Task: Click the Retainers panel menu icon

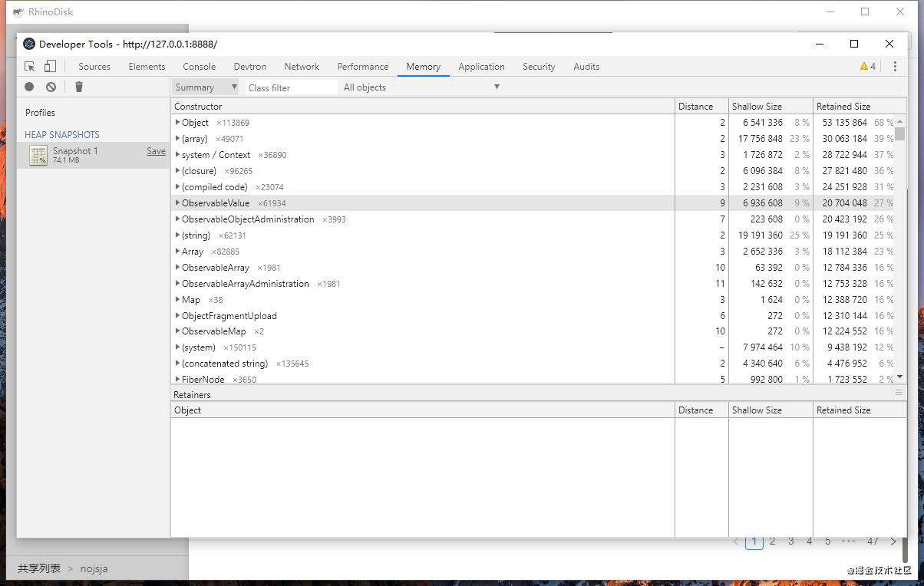Action: point(899,393)
